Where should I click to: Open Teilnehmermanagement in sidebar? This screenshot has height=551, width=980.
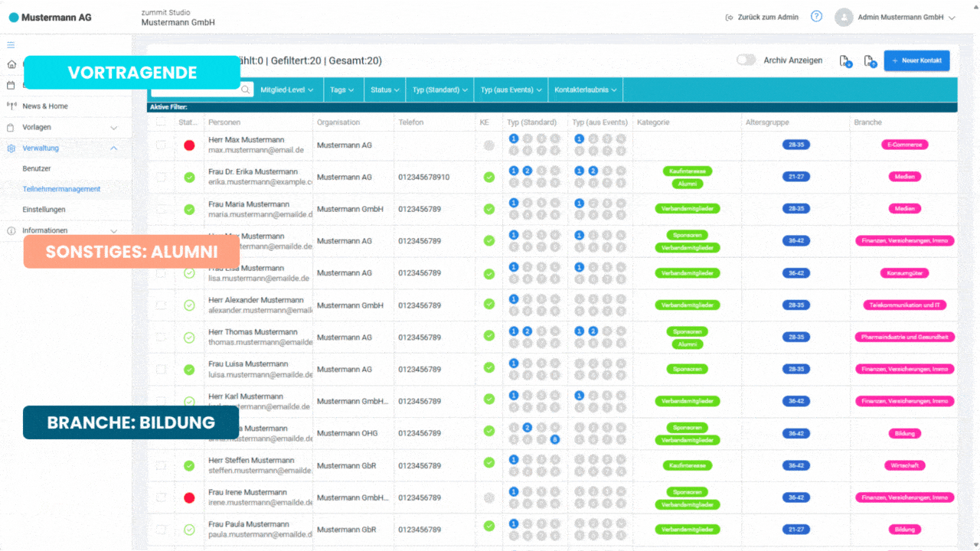point(61,189)
